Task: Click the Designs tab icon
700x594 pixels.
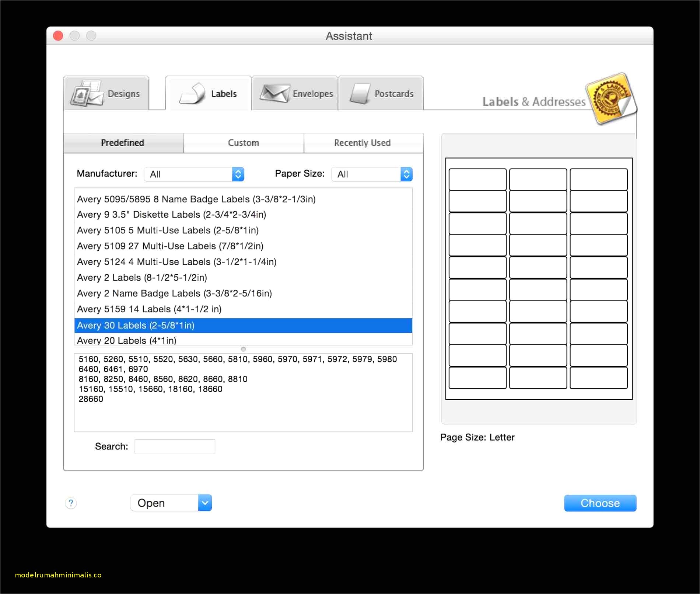Action: click(x=87, y=94)
